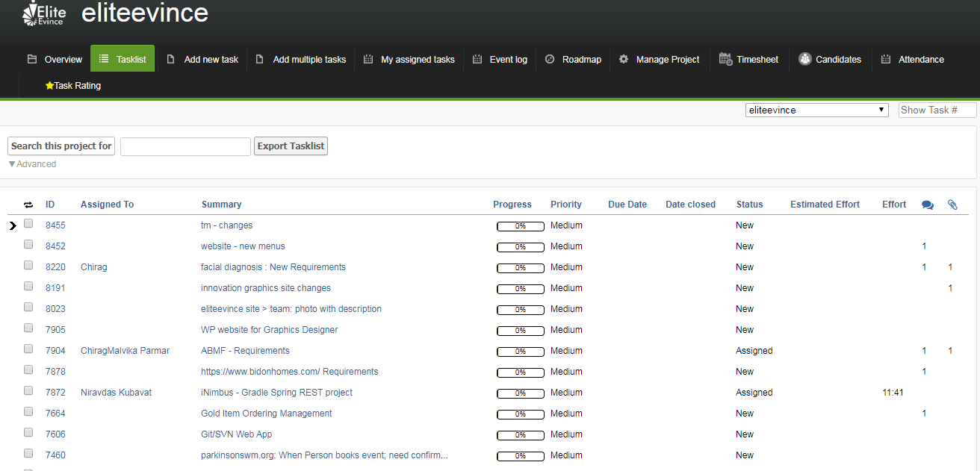Sort by the Status column header
The image size is (980, 471).
point(750,205)
